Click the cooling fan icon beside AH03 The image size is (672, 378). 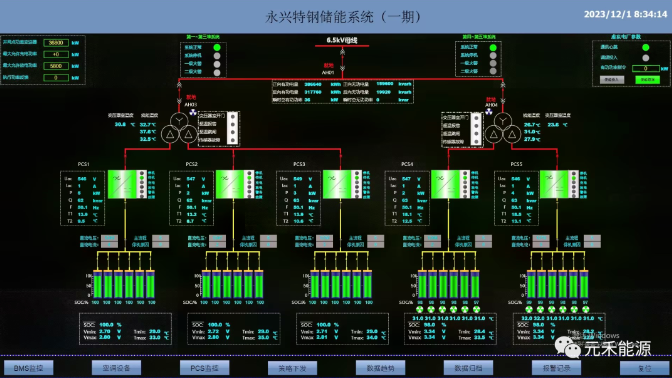193,112
